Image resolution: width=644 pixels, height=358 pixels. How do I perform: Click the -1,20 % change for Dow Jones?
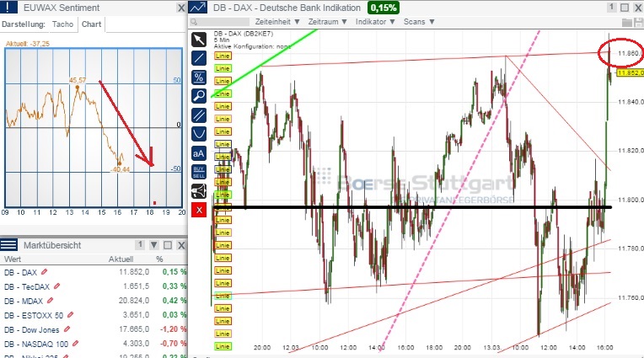(x=174, y=329)
